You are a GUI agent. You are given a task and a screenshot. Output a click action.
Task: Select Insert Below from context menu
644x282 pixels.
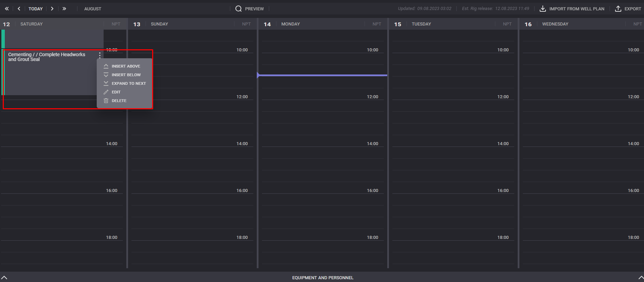coord(126,75)
